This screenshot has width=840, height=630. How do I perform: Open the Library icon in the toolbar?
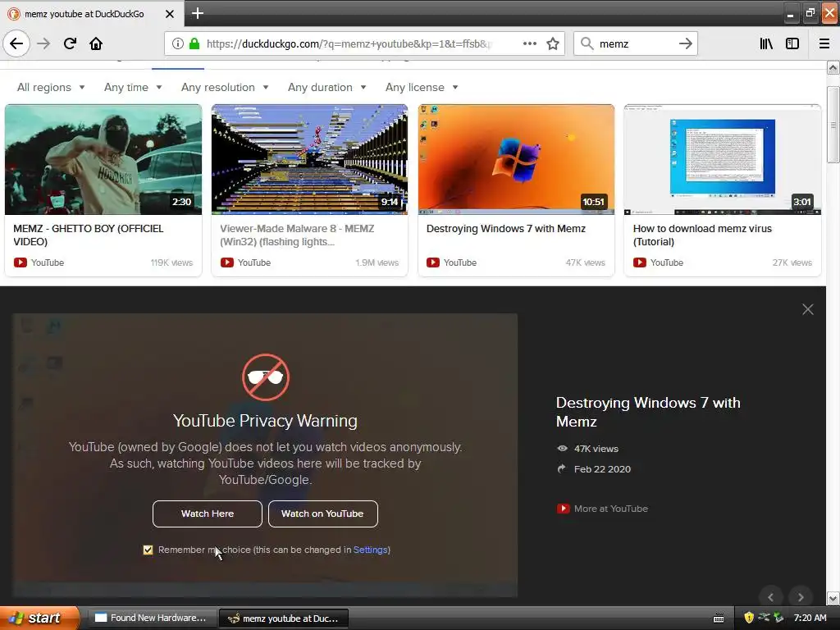point(766,43)
